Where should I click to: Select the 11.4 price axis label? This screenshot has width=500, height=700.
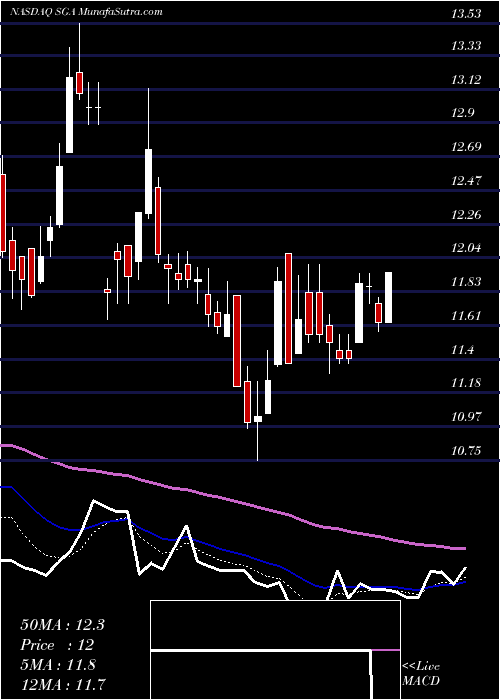coord(464,350)
